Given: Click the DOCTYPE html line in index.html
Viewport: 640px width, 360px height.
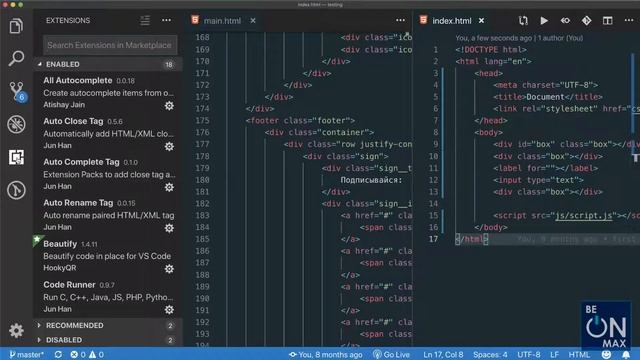Looking at the screenshot, I should [x=491, y=49].
